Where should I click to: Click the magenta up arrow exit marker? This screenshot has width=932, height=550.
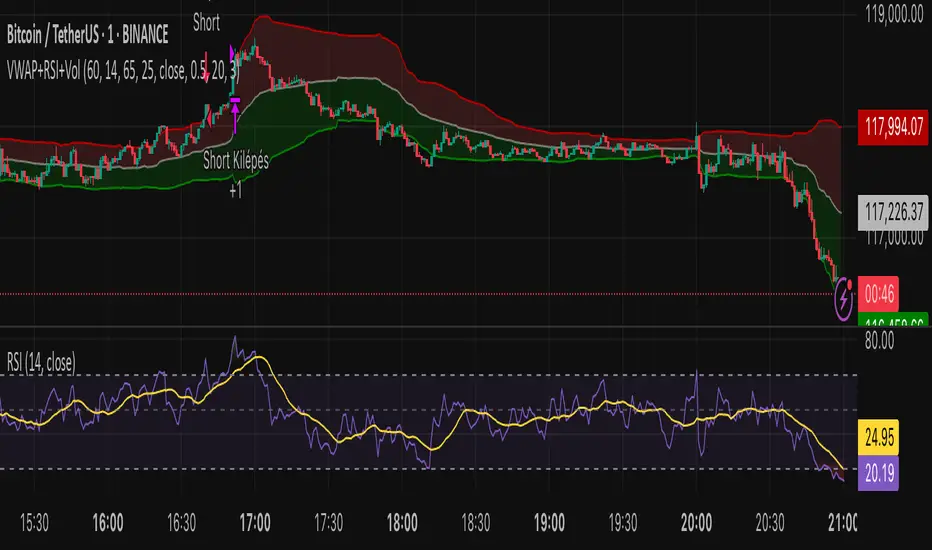(235, 118)
